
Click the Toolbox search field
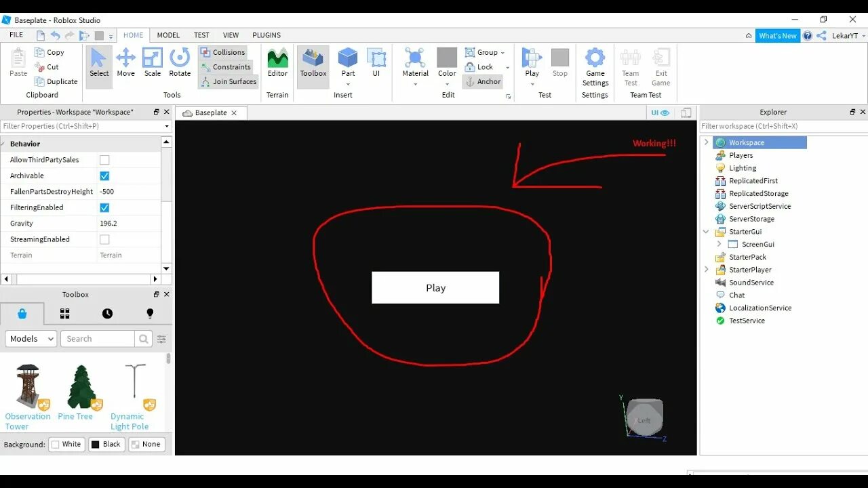point(98,339)
